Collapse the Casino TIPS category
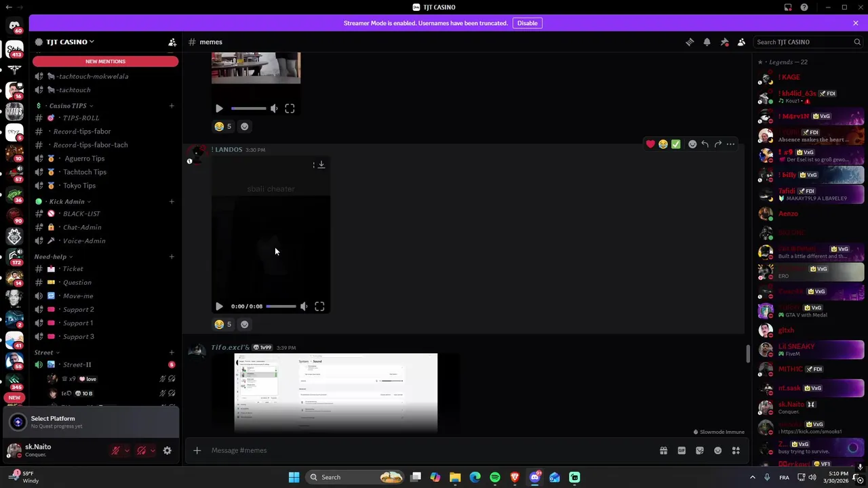 (71, 106)
